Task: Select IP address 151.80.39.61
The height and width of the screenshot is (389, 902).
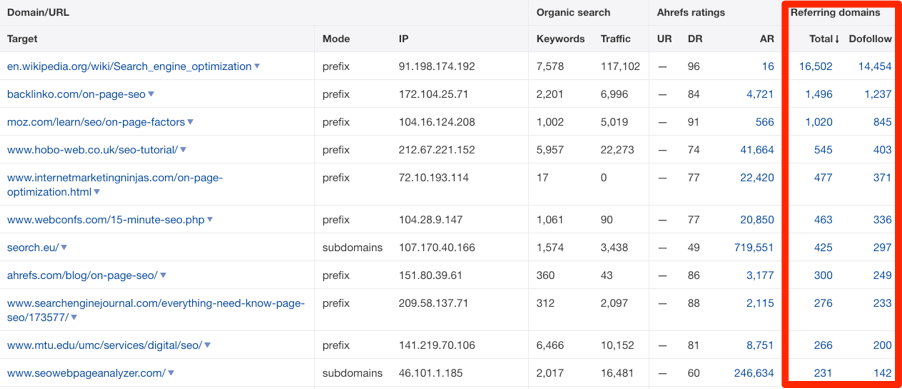Action: (x=430, y=275)
